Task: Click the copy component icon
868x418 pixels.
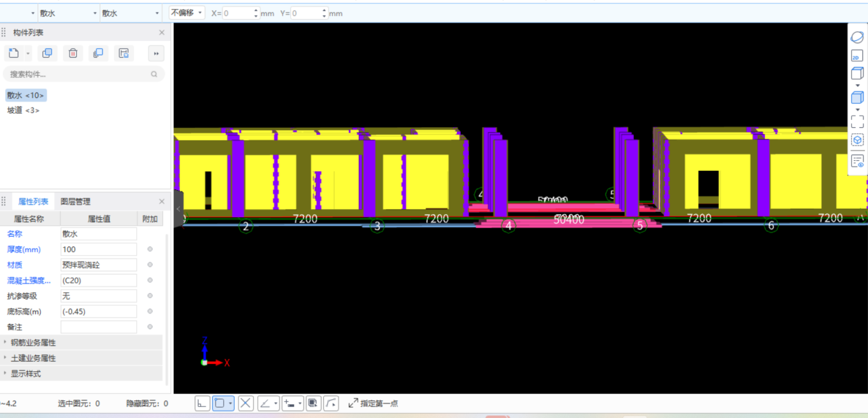Action: coord(47,54)
